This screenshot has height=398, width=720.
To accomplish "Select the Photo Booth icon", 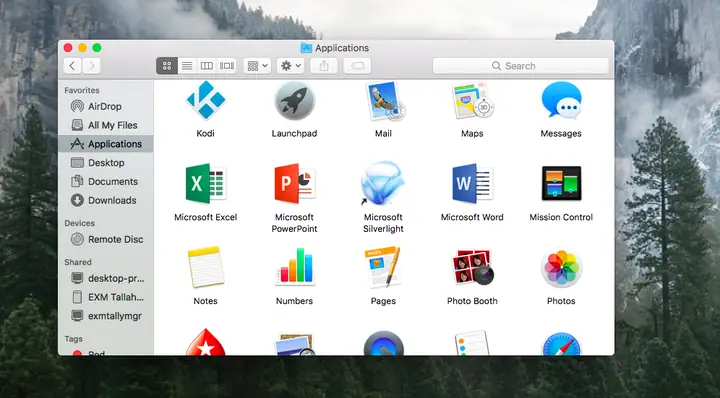I will (x=472, y=267).
